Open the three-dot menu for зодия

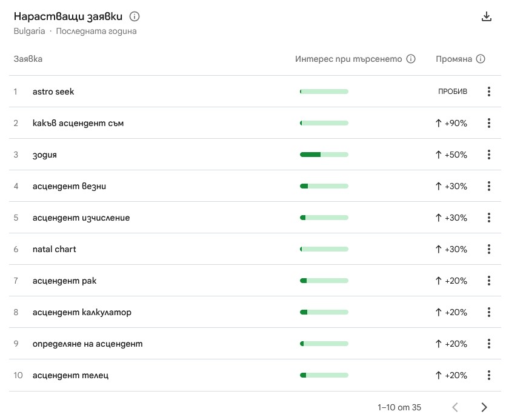click(x=489, y=155)
